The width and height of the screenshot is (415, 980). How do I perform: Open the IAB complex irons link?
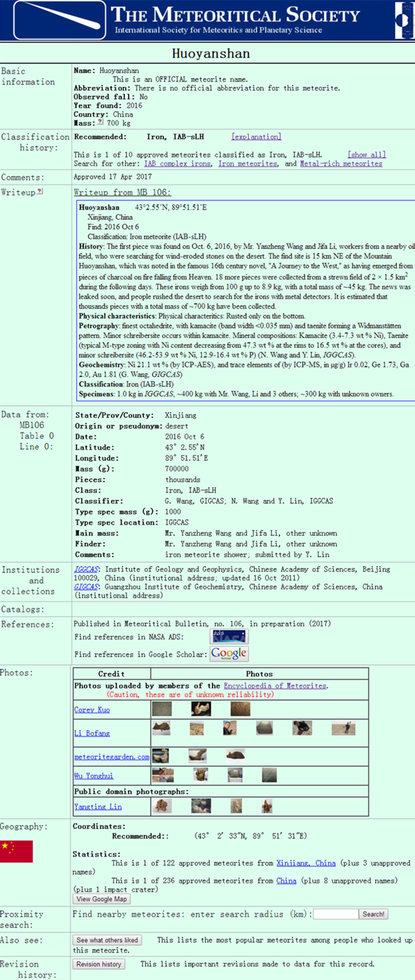pos(178,164)
